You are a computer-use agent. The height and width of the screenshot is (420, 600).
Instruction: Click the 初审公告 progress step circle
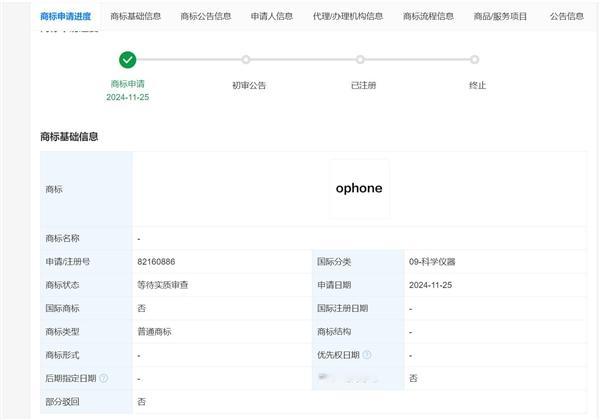pos(246,60)
